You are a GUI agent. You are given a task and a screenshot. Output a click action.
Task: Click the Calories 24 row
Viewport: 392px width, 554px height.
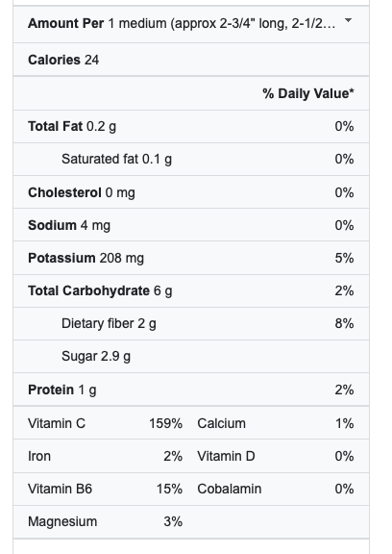click(191, 60)
